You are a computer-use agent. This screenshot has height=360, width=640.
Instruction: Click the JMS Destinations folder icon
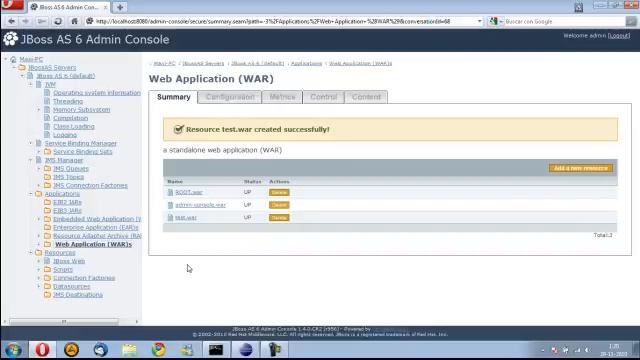coord(47,295)
